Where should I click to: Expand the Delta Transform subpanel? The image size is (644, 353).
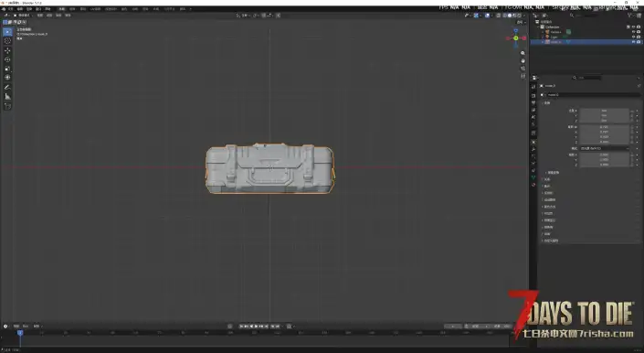click(554, 172)
